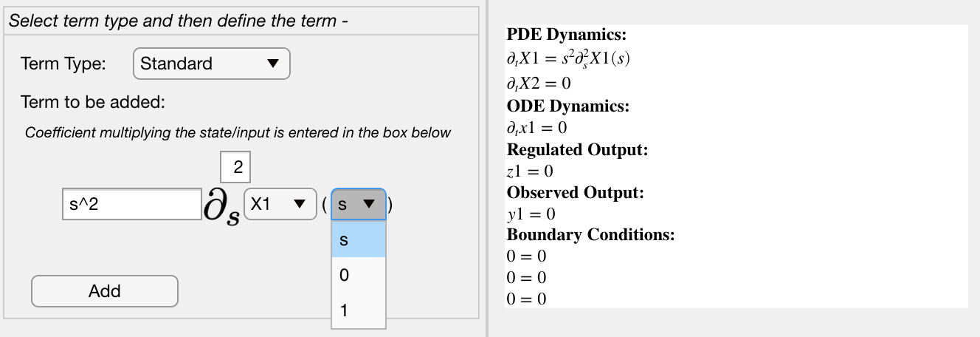980x337 pixels.
Task: Choose option 1 from the open list
Action: [359, 310]
